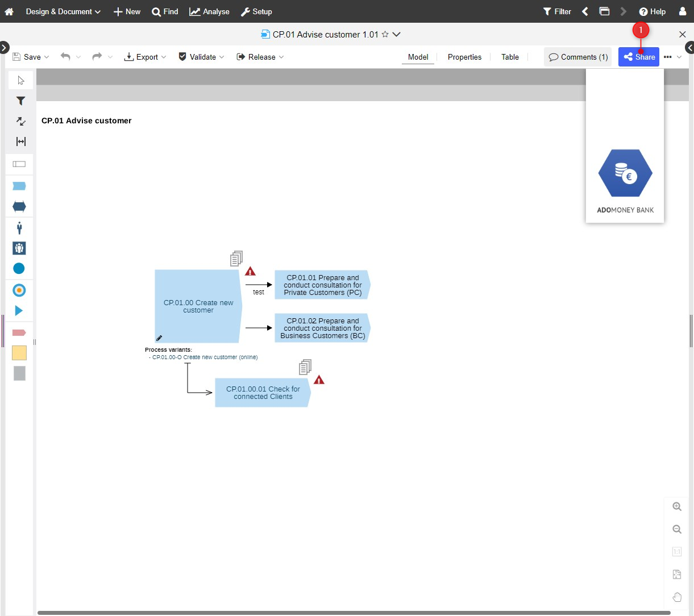Select the blue play triangle element

pos(19,311)
